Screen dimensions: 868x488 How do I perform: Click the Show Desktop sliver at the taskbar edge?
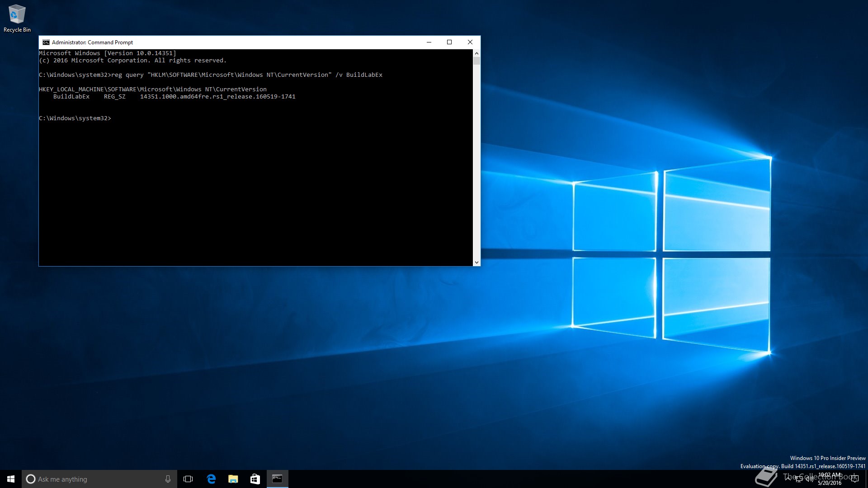coord(866,479)
